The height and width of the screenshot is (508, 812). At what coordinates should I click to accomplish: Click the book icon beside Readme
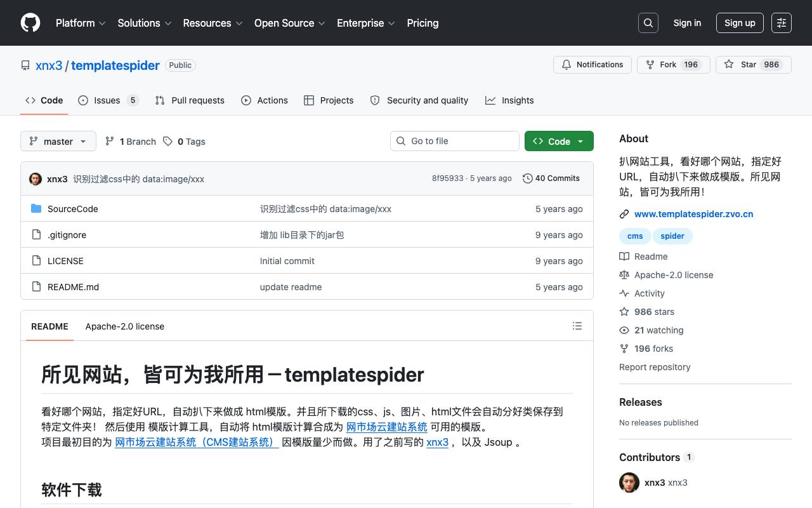pos(624,257)
